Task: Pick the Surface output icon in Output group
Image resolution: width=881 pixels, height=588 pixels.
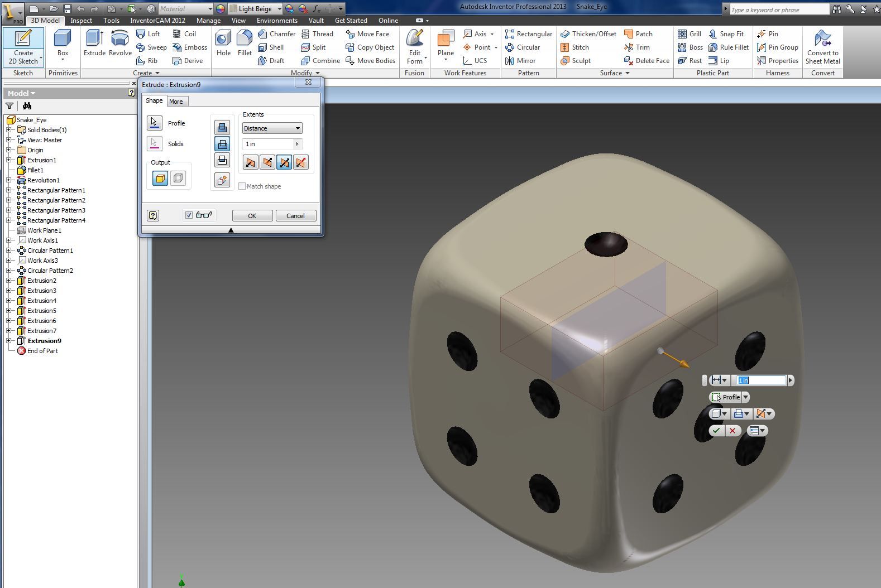Action: tap(178, 179)
